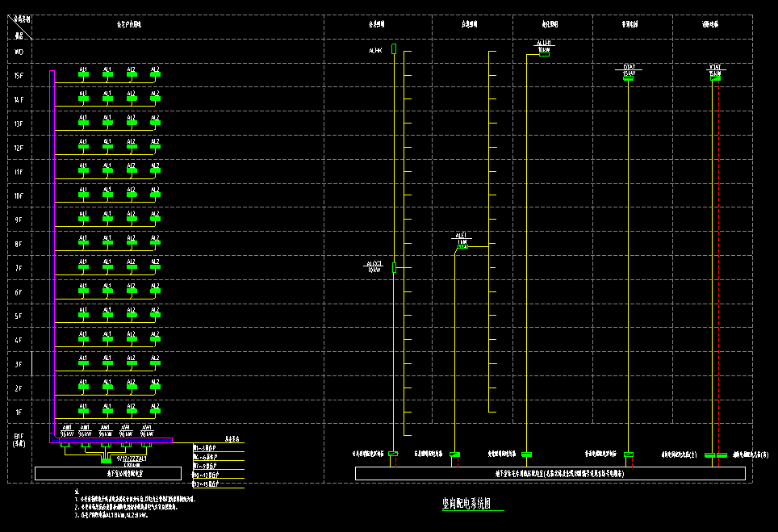Viewport: 778px width, 532px height.
Task: Select the 15F floor label
Action: (19, 76)
